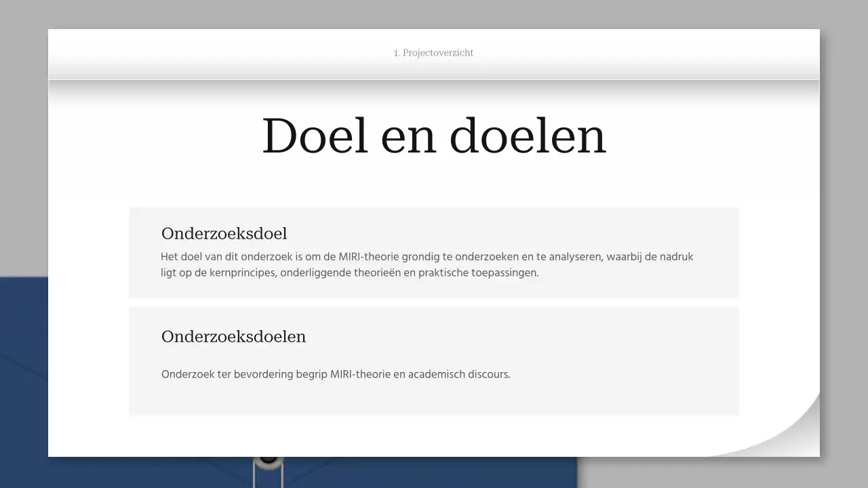Click the 'Onderzoeksdoel' card heading
Image resolution: width=868 pixels, height=488 pixels.
(x=224, y=233)
